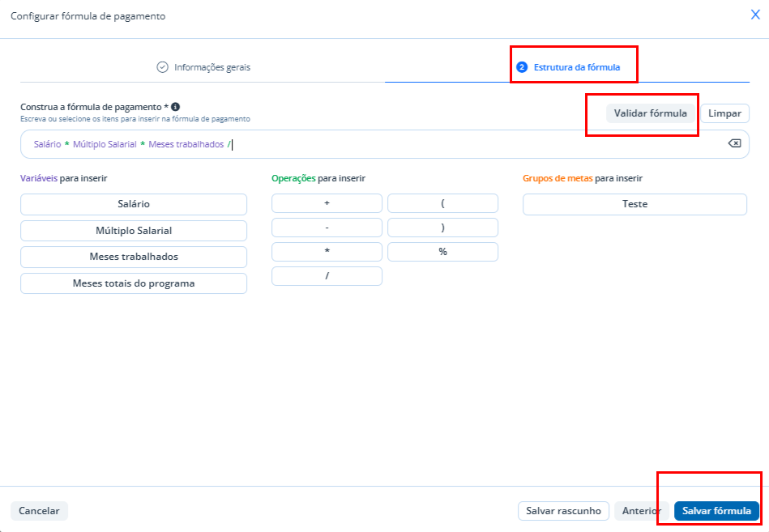Insert the Teste goal group
The image size is (769, 532).
[x=634, y=204]
